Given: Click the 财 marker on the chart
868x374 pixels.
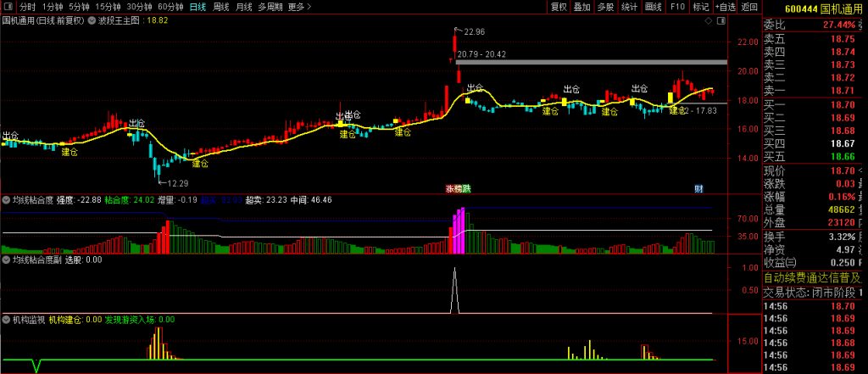Looking at the screenshot, I should 698,188.
